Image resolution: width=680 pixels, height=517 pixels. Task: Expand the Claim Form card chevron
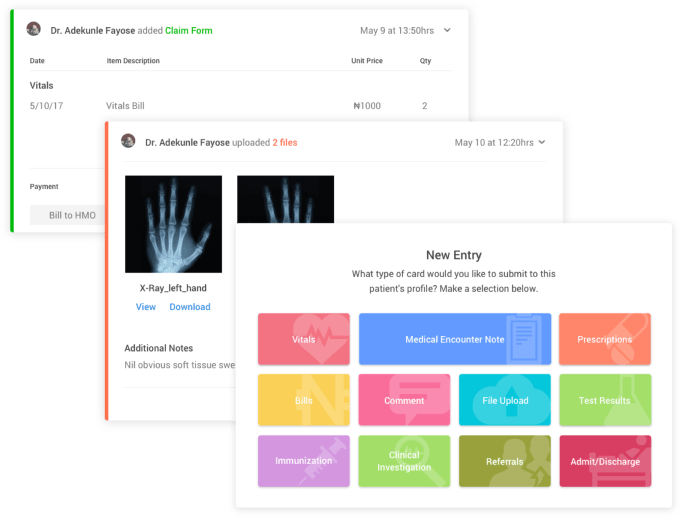pyautogui.click(x=447, y=30)
